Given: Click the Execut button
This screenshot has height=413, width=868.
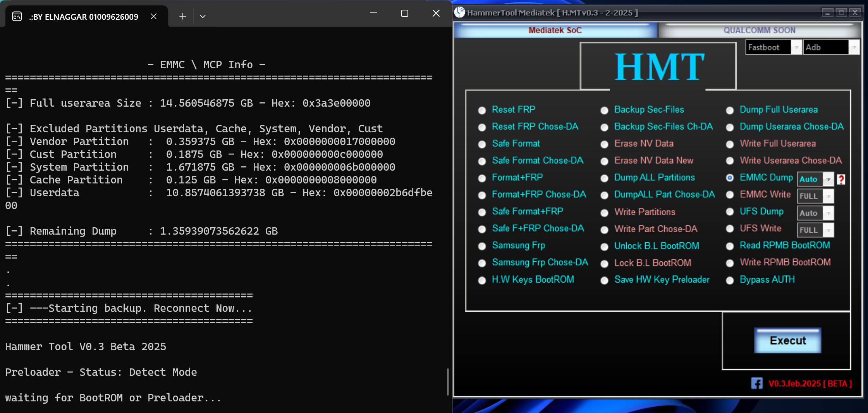Looking at the screenshot, I should [x=787, y=340].
